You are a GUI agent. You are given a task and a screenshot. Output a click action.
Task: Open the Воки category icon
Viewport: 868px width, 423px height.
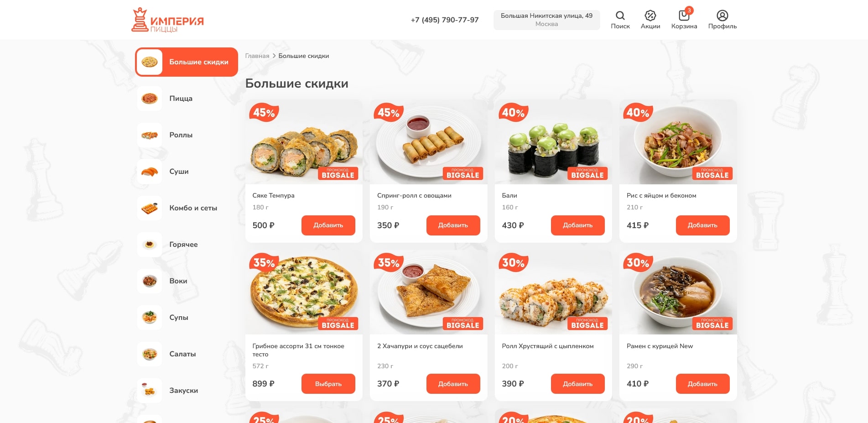150,281
